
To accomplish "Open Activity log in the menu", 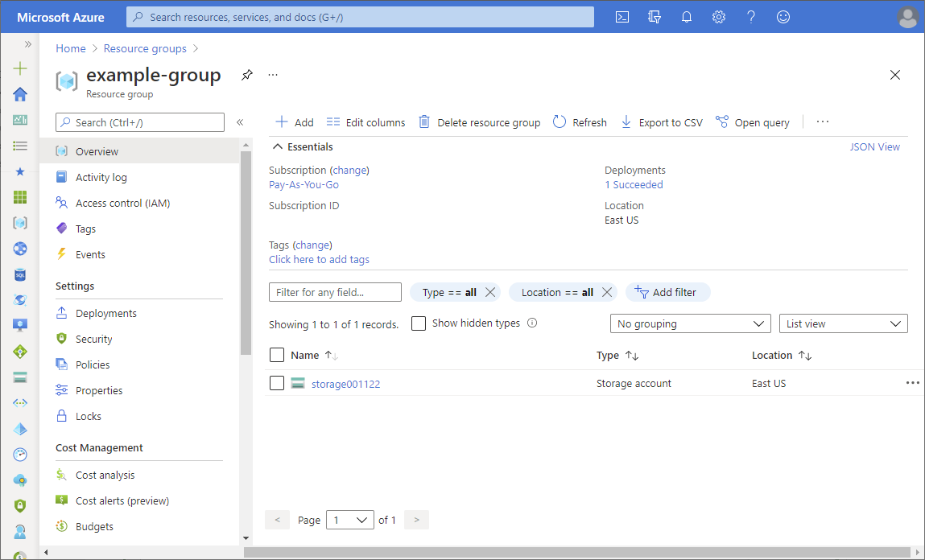I will [x=101, y=177].
